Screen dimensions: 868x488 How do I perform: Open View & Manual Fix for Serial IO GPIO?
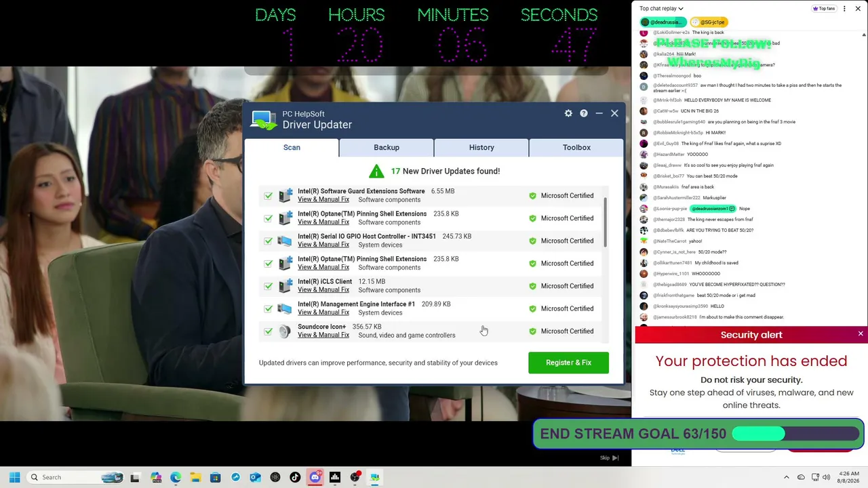tap(323, 245)
